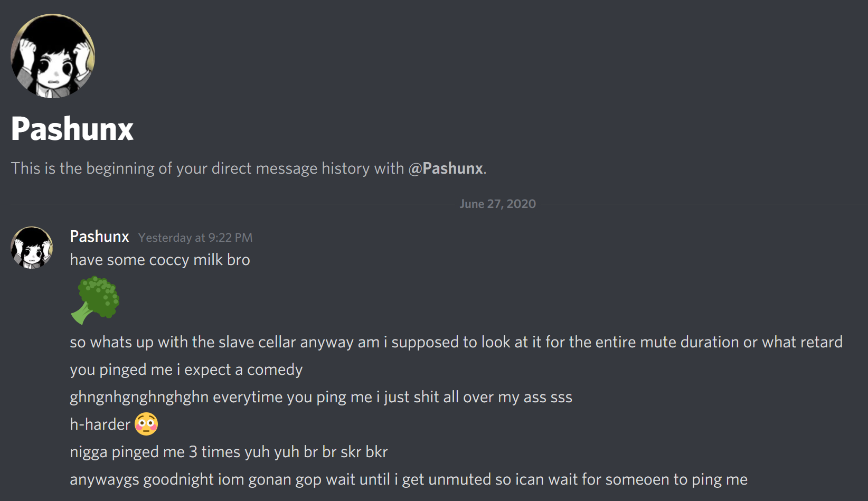This screenshot has height=501, width=868.
Task: Click the flushed face emoji
Action: [146, 424]
